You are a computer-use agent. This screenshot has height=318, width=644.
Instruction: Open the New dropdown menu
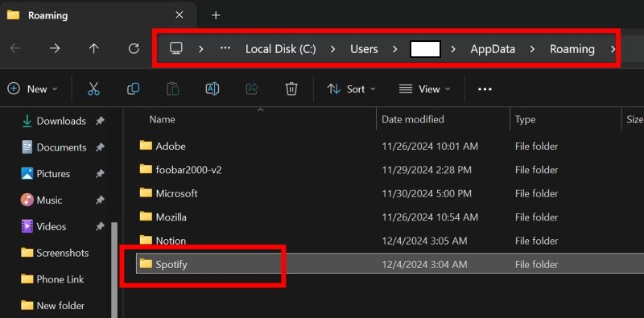point(33,89)
